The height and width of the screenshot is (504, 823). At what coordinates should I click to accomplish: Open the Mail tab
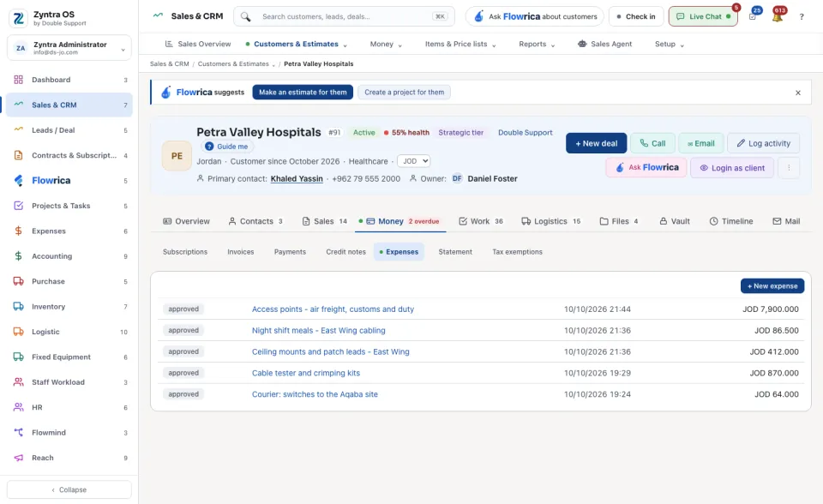coord(786,221)
